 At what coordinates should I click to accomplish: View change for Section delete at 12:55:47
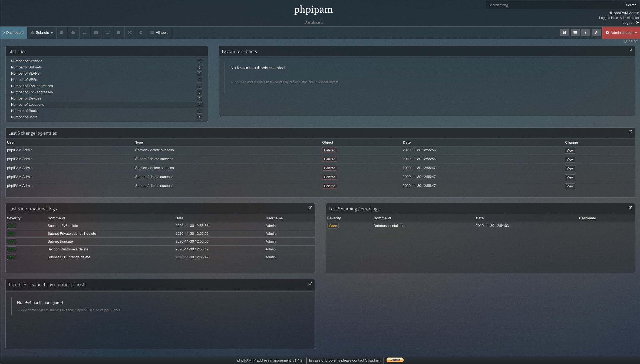click(x=570, y=168)
